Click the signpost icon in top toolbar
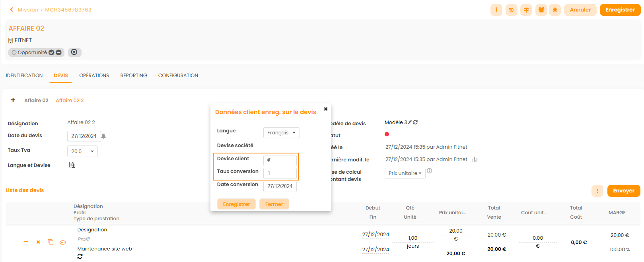 click(526, 10)
